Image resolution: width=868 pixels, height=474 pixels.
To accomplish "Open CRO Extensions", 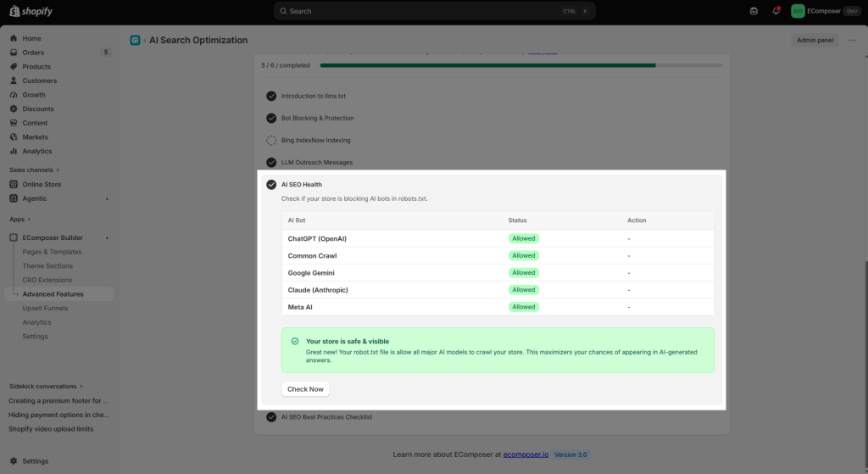I will [47, 280].
